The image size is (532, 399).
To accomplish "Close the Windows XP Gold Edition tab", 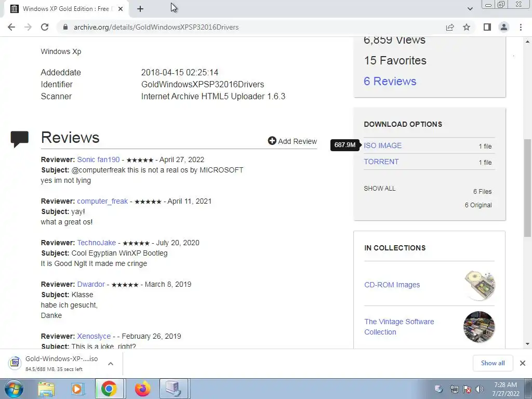I will coord(121,9).
